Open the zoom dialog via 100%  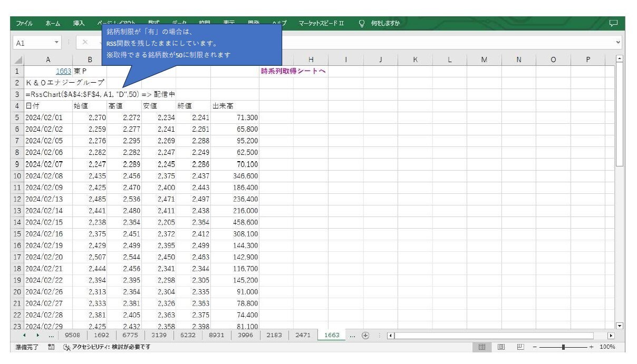click(x=607, y=347)
